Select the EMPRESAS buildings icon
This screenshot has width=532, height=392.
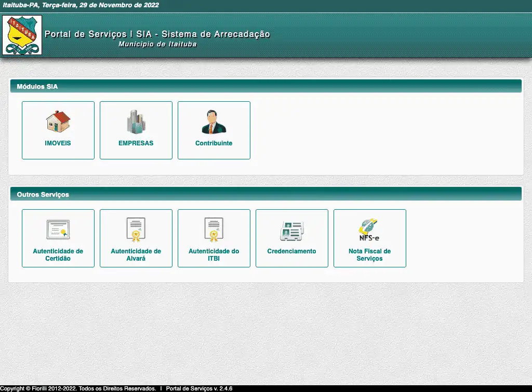coord(136,122)
